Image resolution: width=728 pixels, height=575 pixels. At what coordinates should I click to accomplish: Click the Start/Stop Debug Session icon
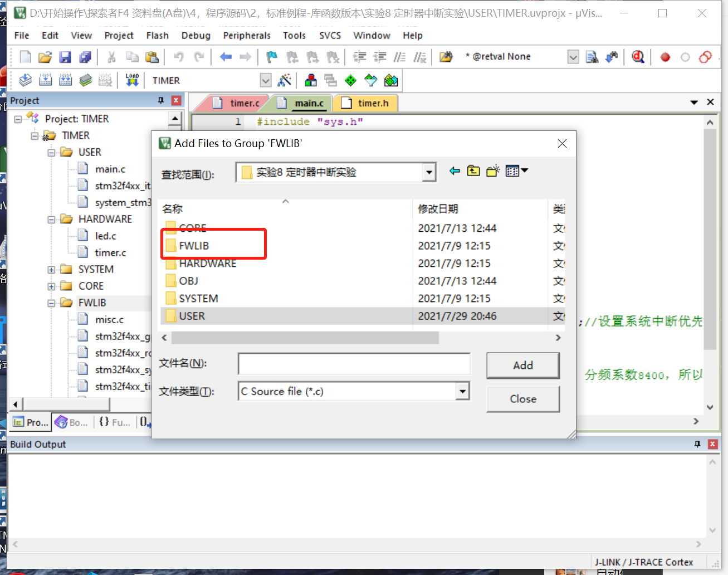point(638,57)
